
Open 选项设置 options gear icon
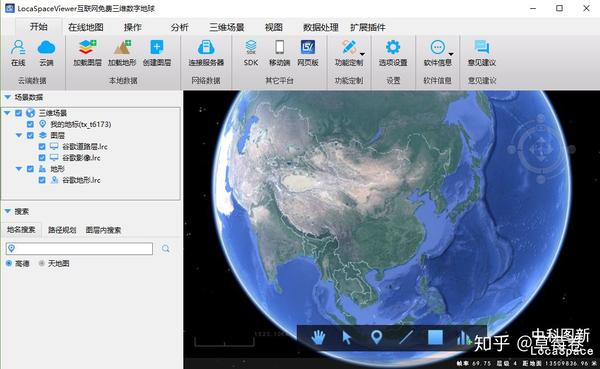tap(393, 47)
